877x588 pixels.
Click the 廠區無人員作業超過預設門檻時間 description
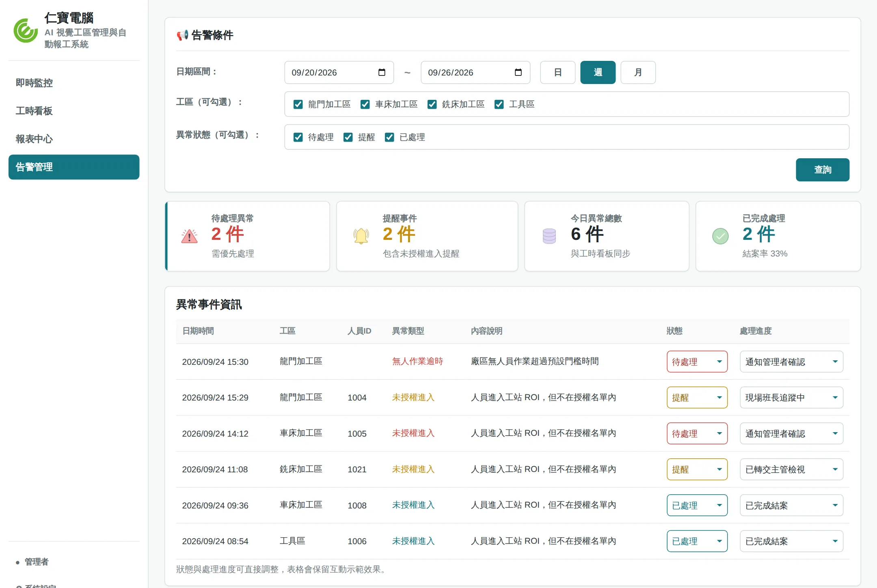click(535, 361)
